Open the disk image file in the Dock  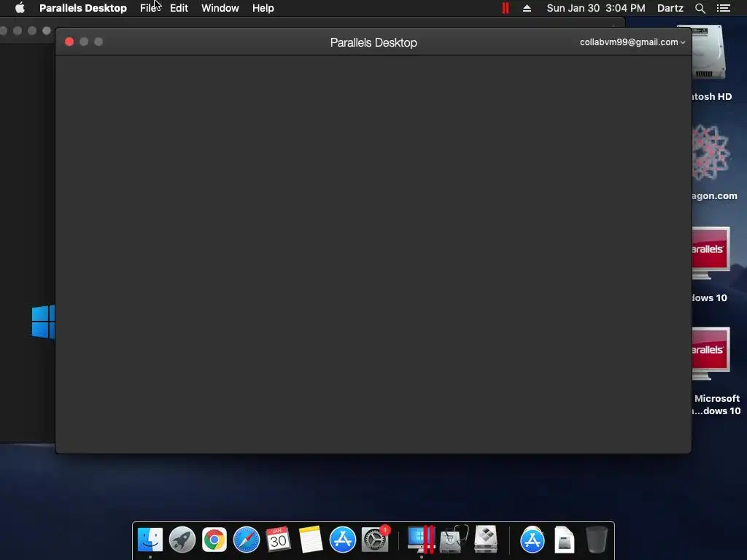[564, 540]
